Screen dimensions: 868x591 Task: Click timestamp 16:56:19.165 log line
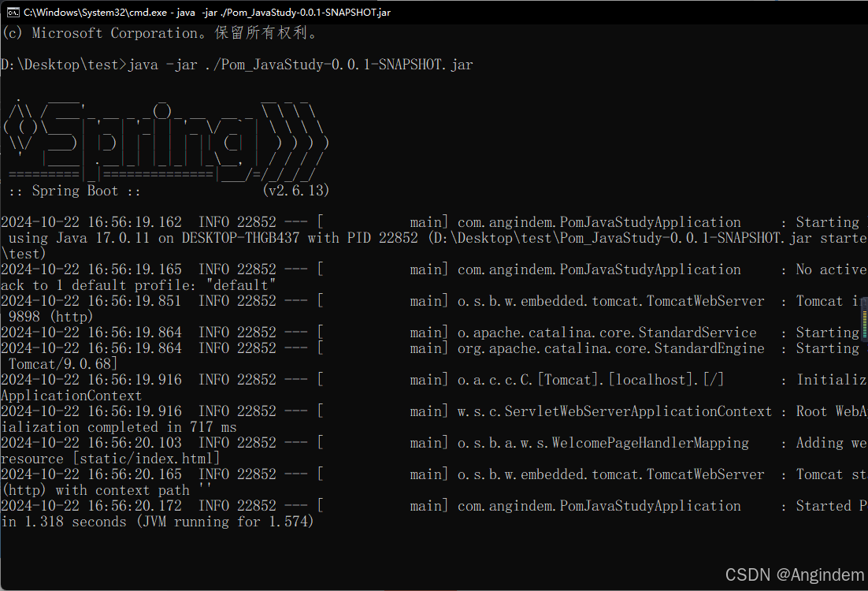434,269
